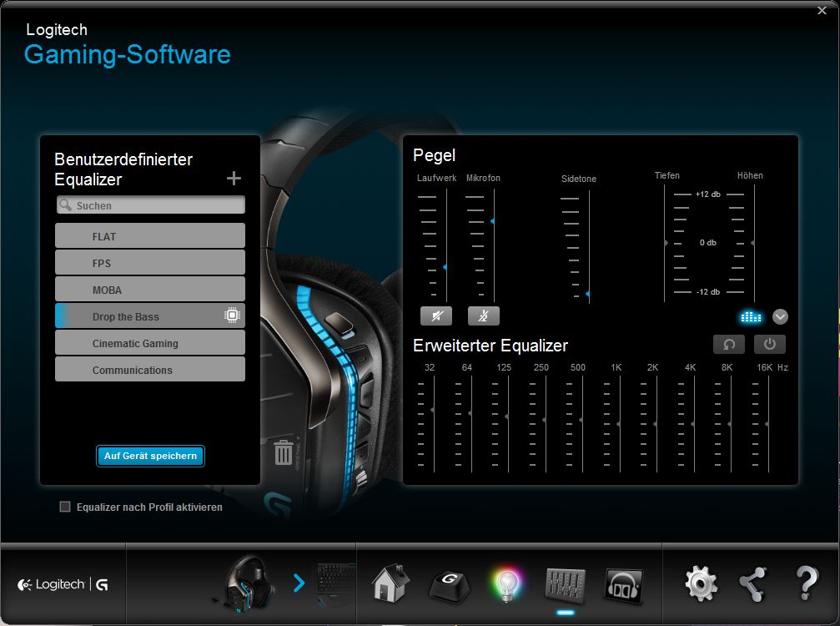Viewport: 840px width, 626px height.
Task: Open lighting settings bulb icon
Action: click(506, 583)
